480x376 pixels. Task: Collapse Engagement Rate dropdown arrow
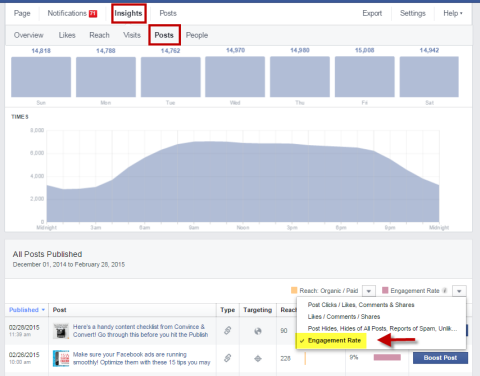tap(459, 291)
